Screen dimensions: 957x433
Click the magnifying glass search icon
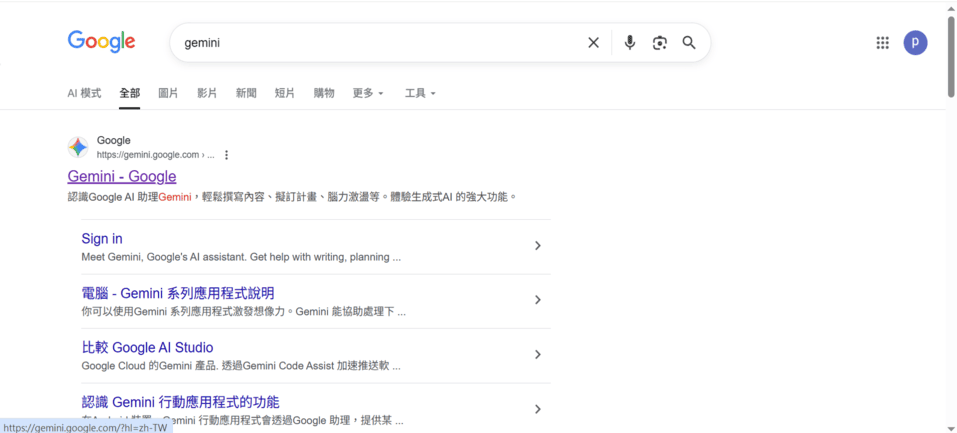689,43
